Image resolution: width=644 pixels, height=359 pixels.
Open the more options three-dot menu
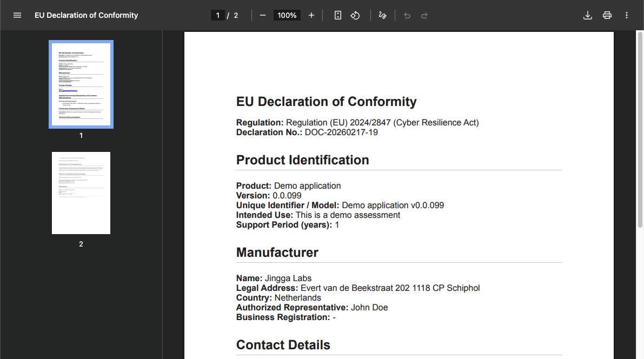(626, 15)
